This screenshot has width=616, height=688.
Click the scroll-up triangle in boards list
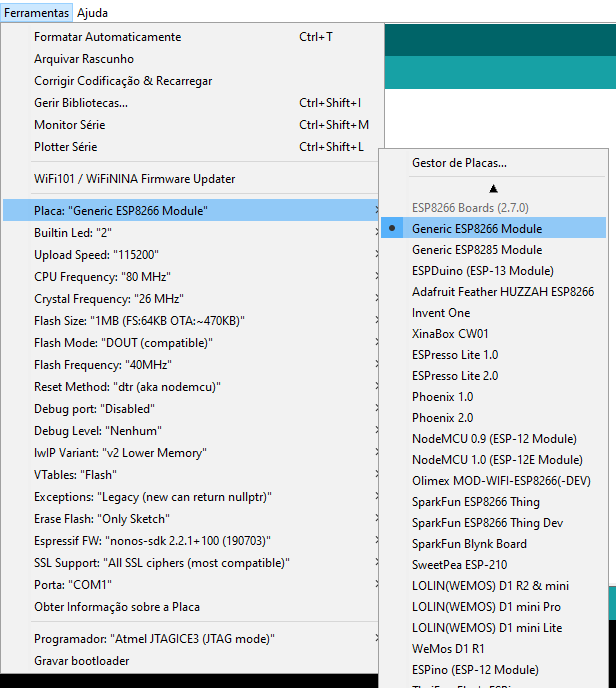click(x=494, y=189)
